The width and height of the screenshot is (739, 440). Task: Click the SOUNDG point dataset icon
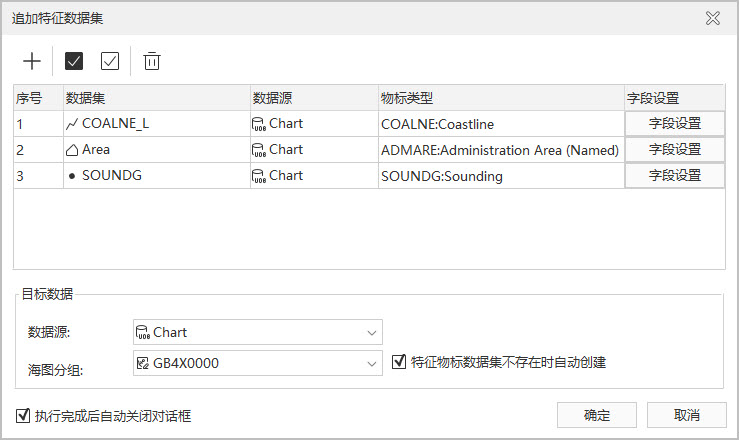point(72,176)
